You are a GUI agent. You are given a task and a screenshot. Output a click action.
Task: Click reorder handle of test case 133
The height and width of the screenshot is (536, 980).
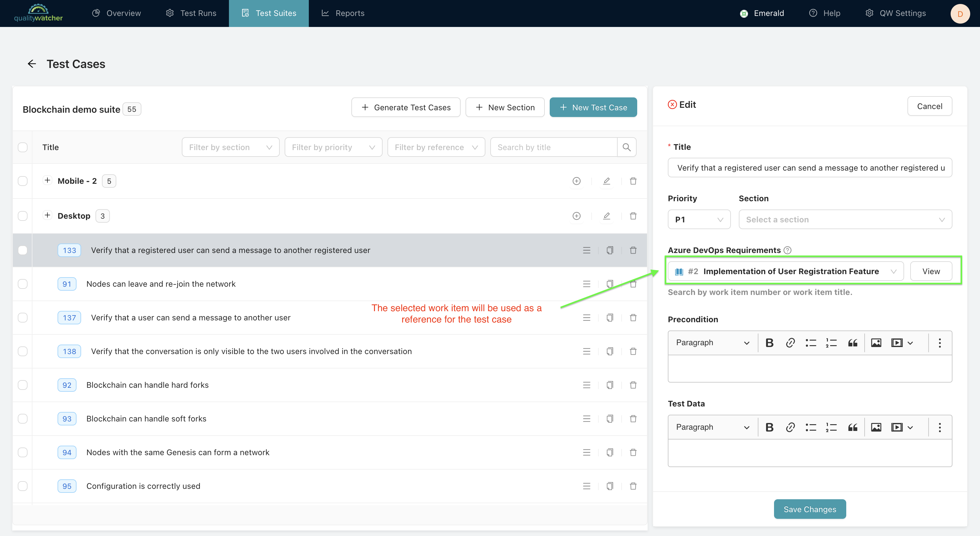click(587, 250)
